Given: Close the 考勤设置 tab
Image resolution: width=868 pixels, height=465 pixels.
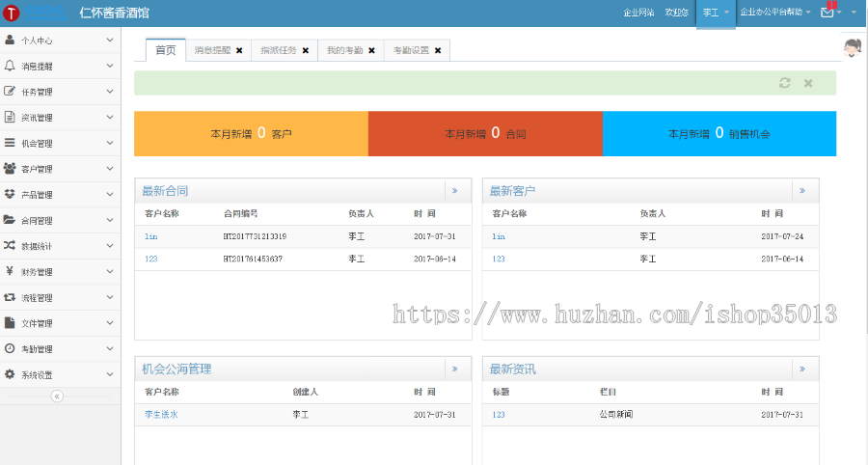Looking at the screenshot, I should coord(438,50).
